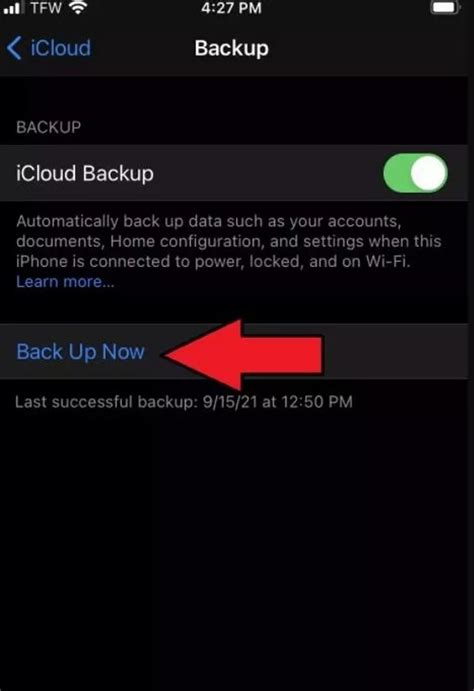The image size is (474, 691).
Task: Tap the battery icon in status bar
Action: (x=445, y=7)
